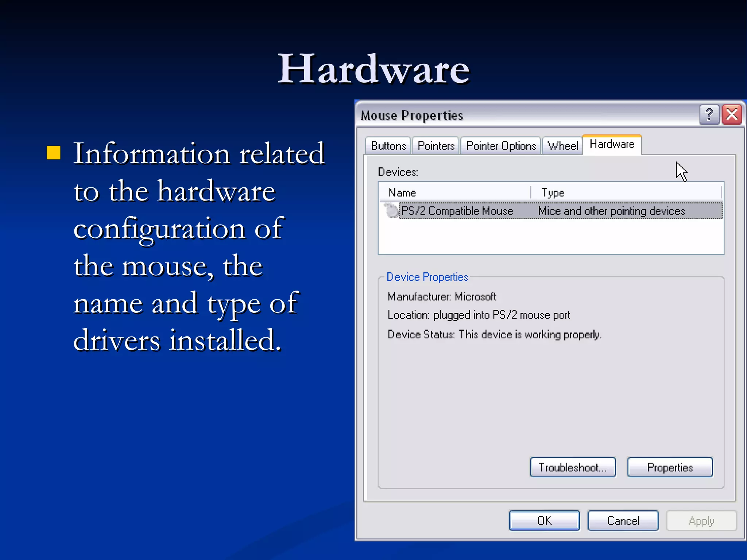Switch to the Buttons tab

388,146
